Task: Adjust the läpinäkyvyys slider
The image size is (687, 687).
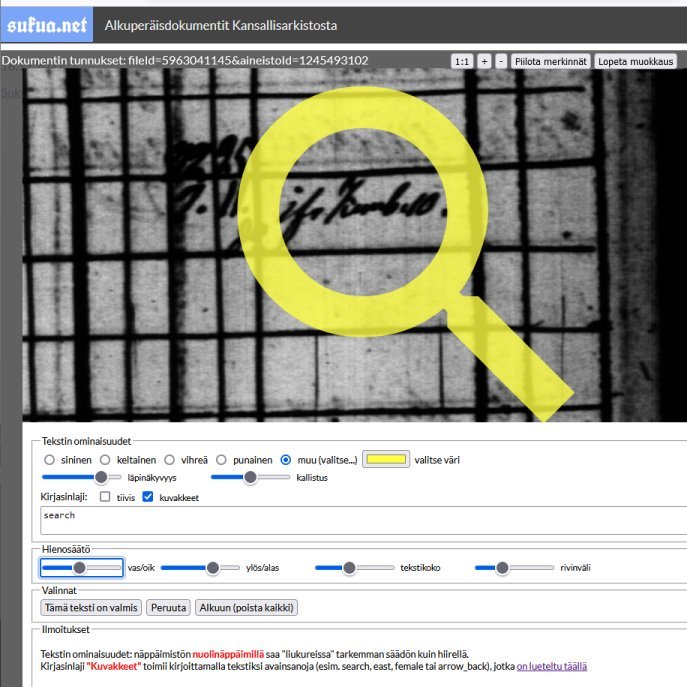Action: (x=81, y=477)
